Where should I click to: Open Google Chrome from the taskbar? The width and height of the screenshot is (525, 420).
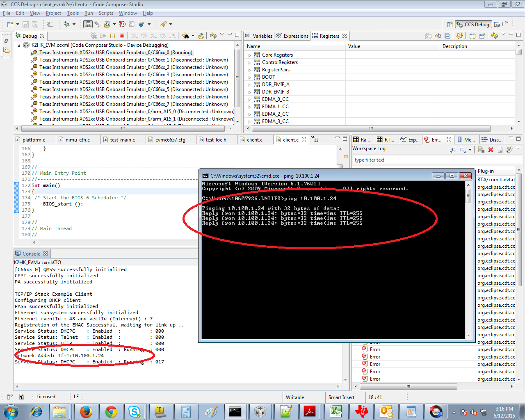(111, 411)
